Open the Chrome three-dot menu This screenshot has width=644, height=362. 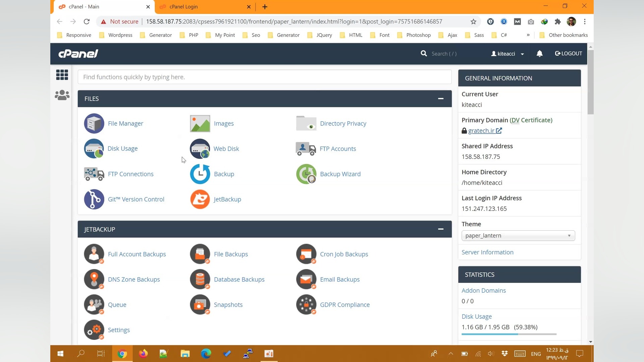(x=585, y=21)
